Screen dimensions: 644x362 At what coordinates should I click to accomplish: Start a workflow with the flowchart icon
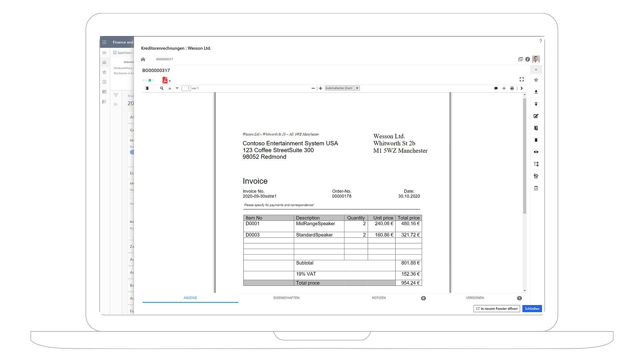(x=536, y=164)
